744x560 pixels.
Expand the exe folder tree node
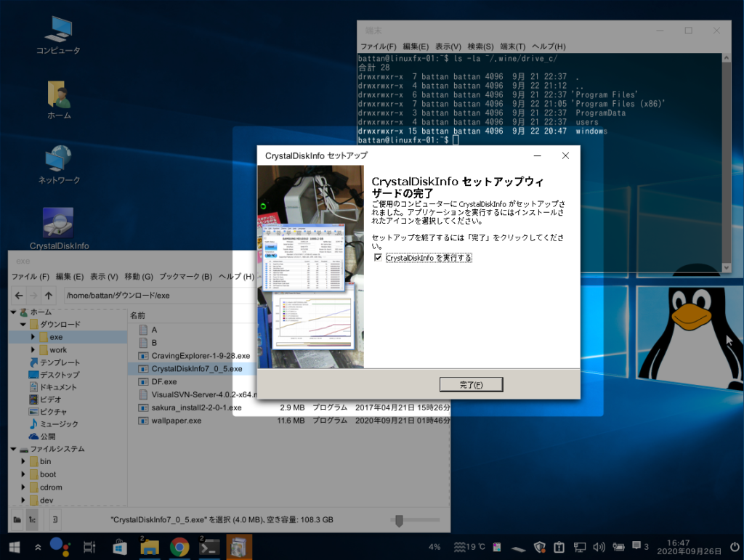(x=33, y=337)
